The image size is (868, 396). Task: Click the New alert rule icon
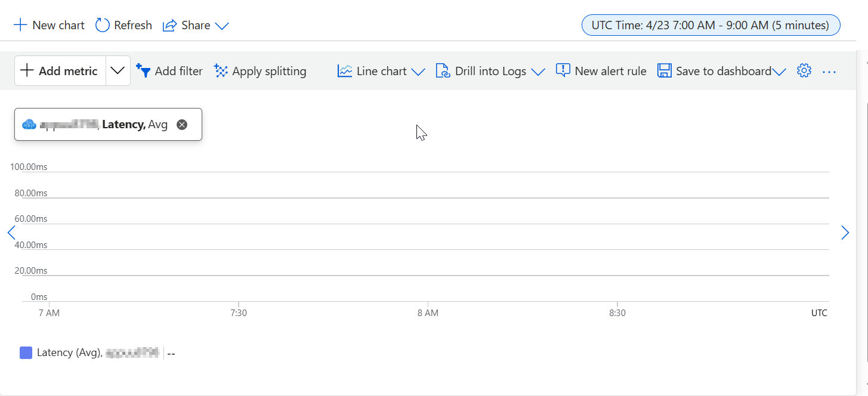[563, 71]
